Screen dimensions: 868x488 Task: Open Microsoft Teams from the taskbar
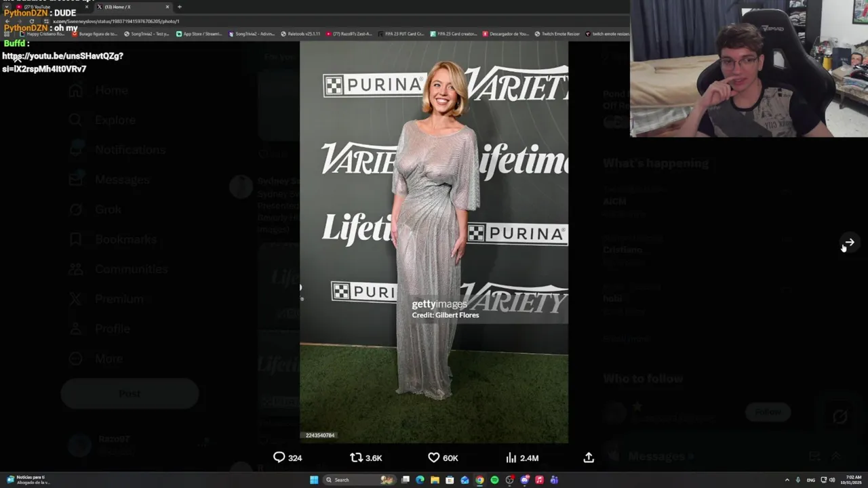(x=554, y=480)
